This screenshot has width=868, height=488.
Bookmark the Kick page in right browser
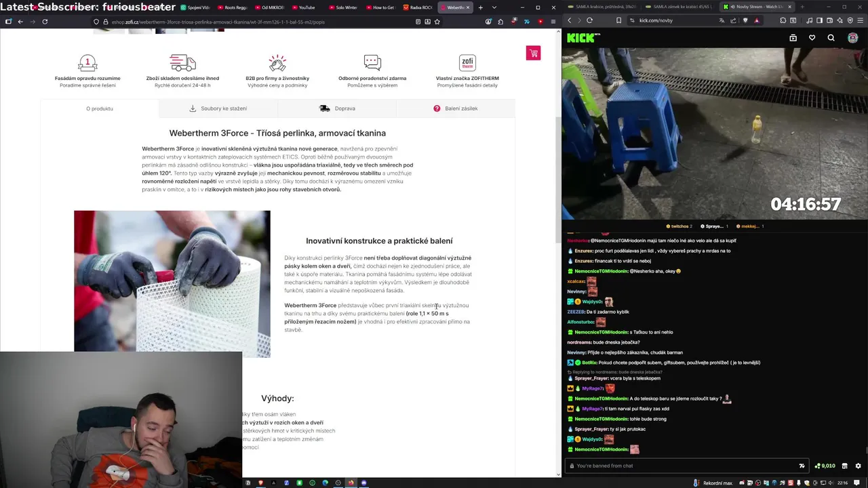coord(618,20)
